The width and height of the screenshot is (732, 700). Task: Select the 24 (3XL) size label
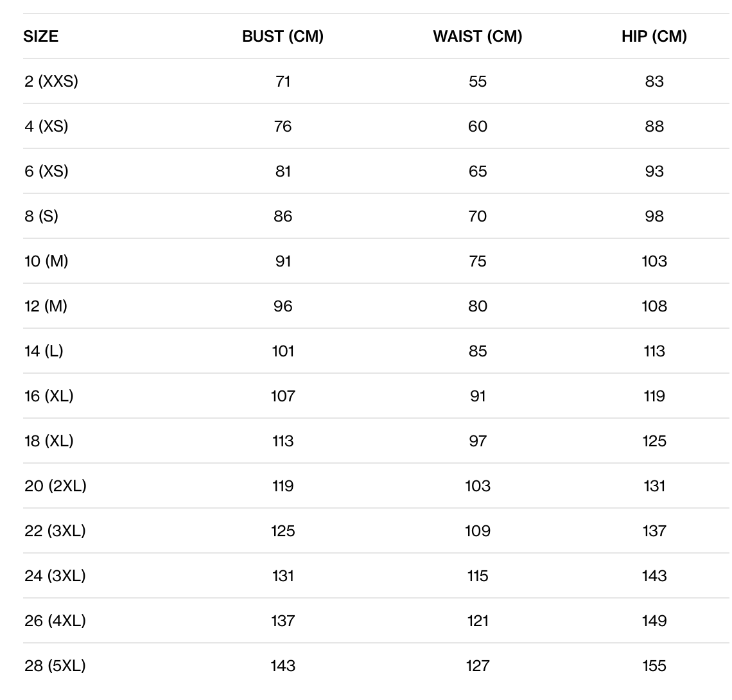pos(55,576)
